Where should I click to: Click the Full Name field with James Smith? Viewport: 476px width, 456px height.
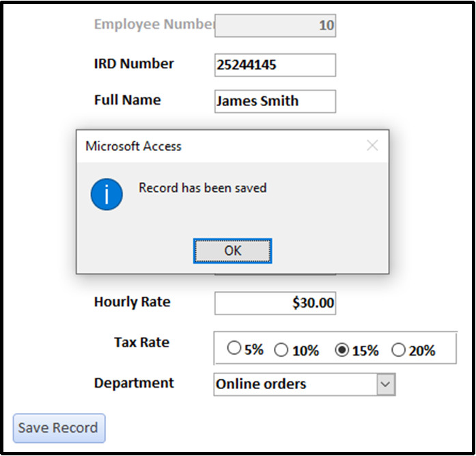point(275,101)
